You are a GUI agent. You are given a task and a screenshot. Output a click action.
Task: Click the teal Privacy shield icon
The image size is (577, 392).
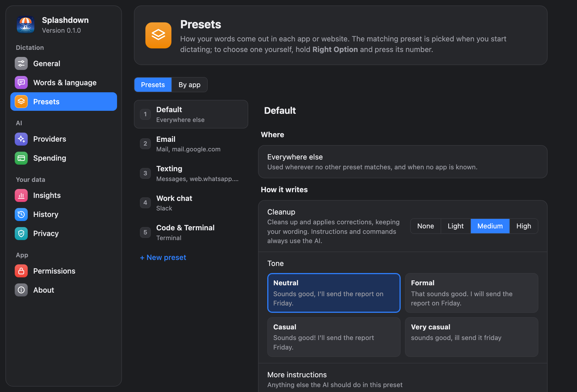click(x=21, y=234)
